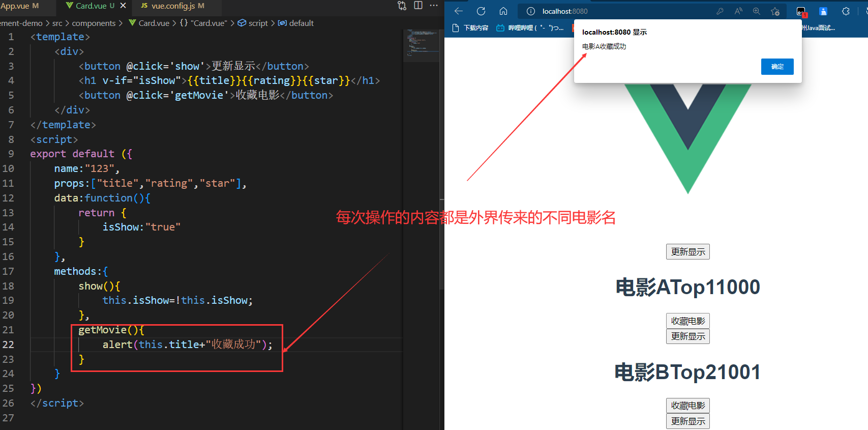Click 更新显示 button under 电影BTop21001
Screen dimensions: 868x430
[687, 421]
